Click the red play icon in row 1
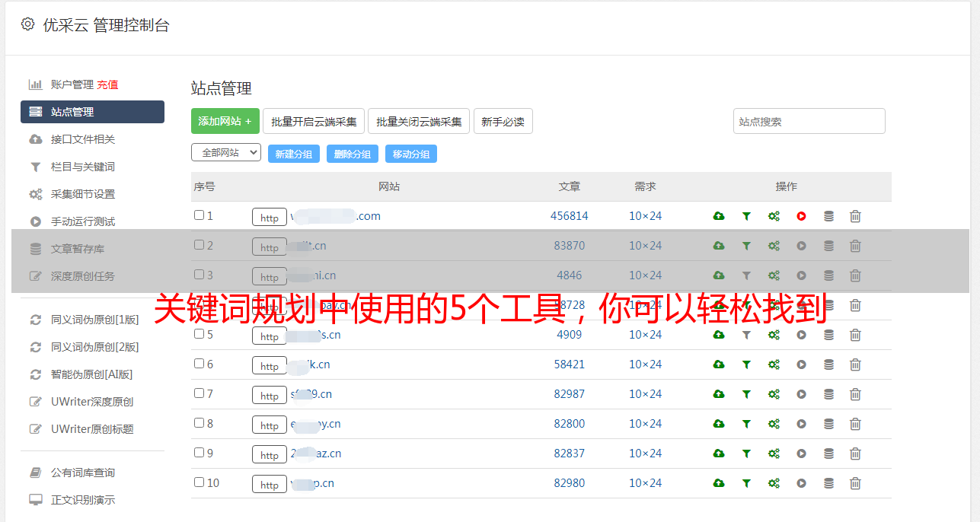 [801, 216]
